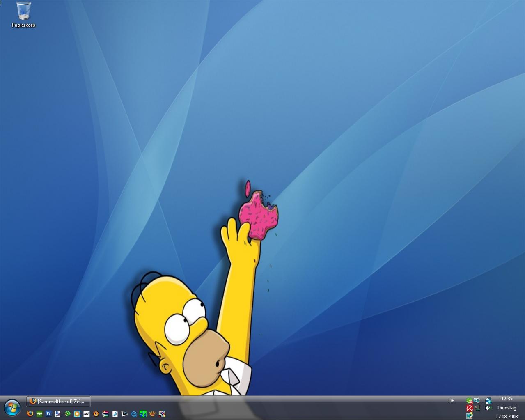The height and width of the screenshot is (420, 525).
Task: Launch QuickTime blue Q icon
Action: click(x=134, y=414)
